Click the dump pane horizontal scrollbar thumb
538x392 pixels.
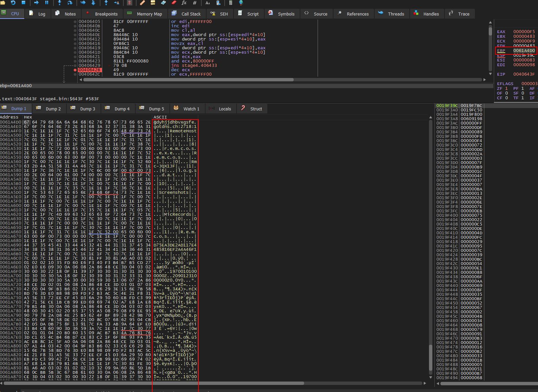(154, 383)
